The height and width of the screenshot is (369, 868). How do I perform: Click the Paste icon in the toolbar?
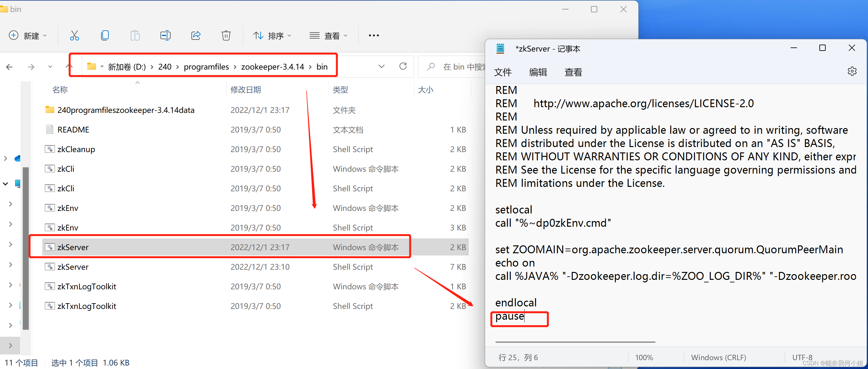pyautogui.click(x=135, y=35)
